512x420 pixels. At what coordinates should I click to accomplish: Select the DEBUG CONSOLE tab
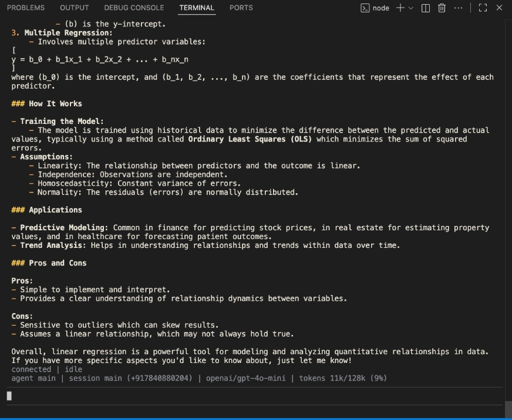coord(134,8)
